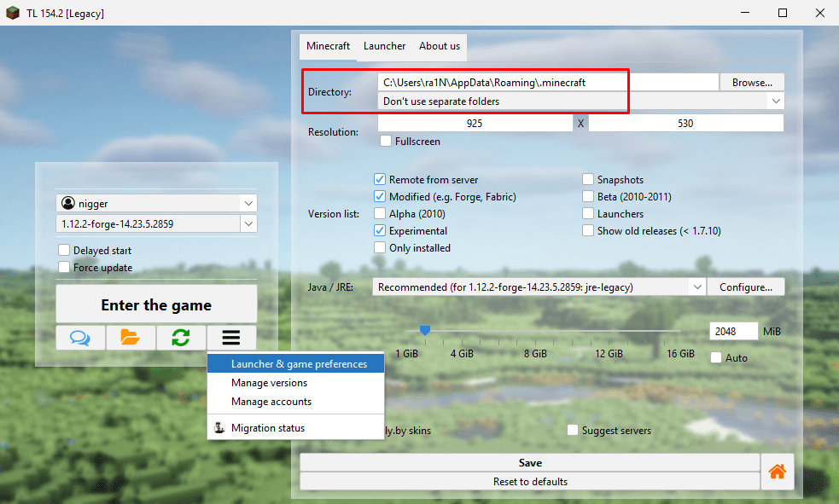Click the Browse... button for the directory
This screenshot has height=504, width=839.
point(752,83)
